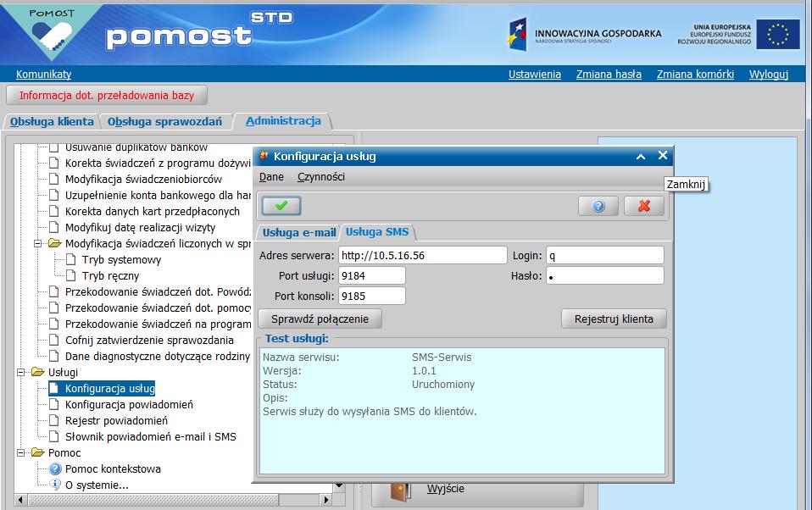
Task: Open Informacja dot. przeładowania bazy
Action: point(107,95)
